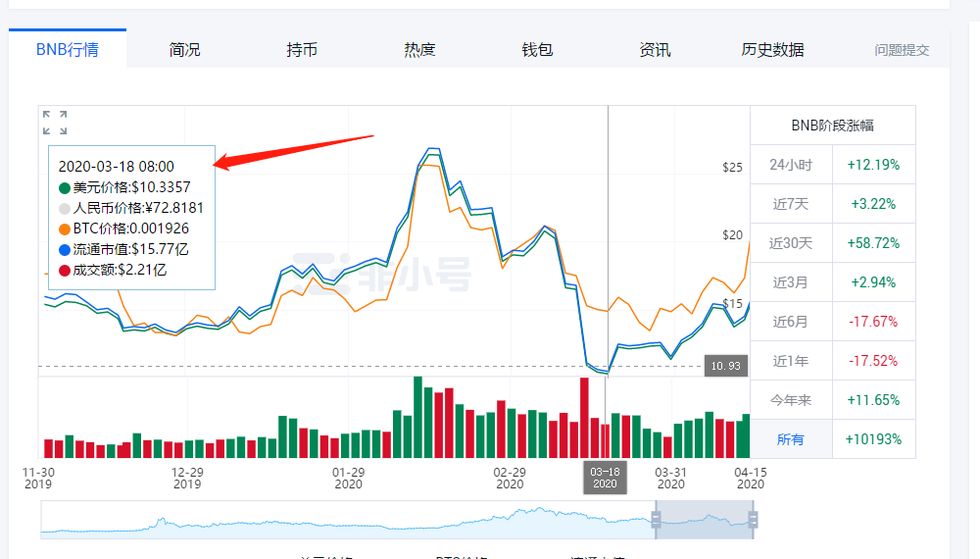The height and width of the screenshot is (559, 980).
Task: Click the +58.72% value
Action: (873, 243)
